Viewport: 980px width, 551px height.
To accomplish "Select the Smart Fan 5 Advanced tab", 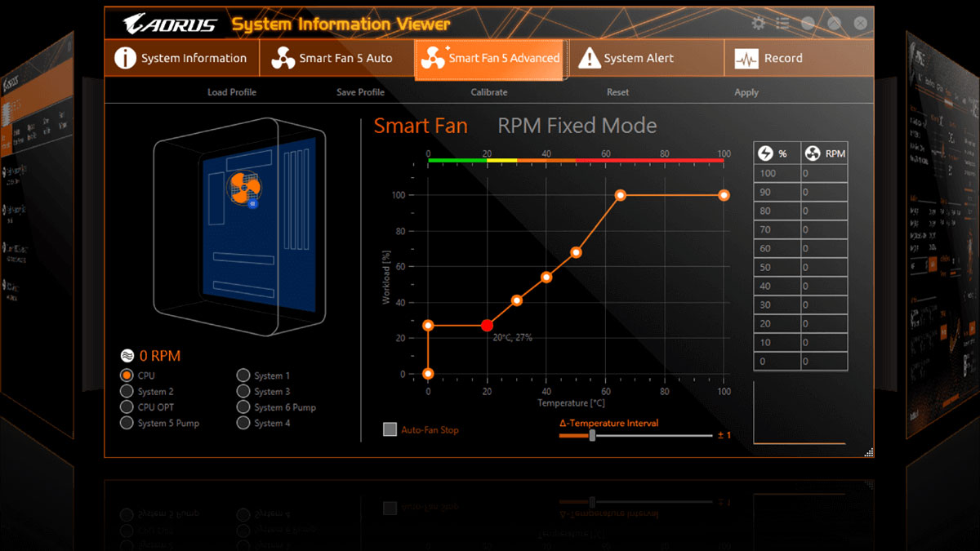I will click(x=490, y=59).
